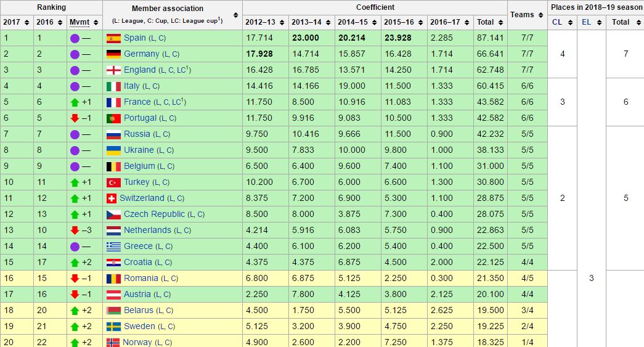Select Belarus total coefficient 19.500
This screenshot has height=347, width=644.
tap(490, 310)
